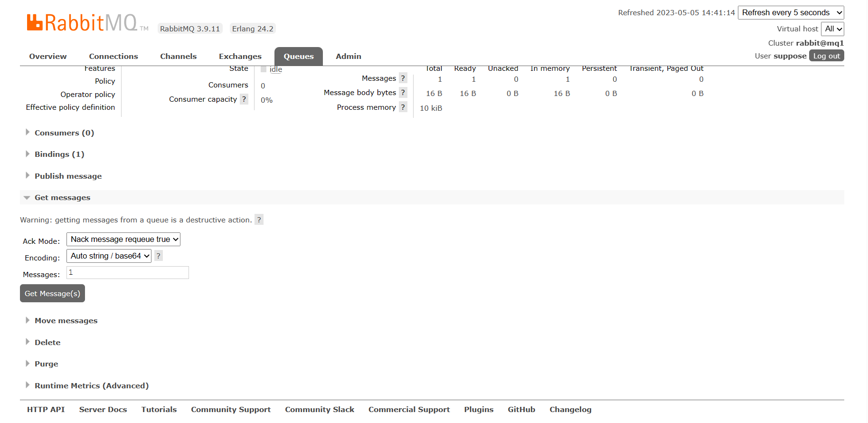This screenshot has height=423, width=868.
Task: Open the HTTP API link
Action: click(x=46, y=409)
